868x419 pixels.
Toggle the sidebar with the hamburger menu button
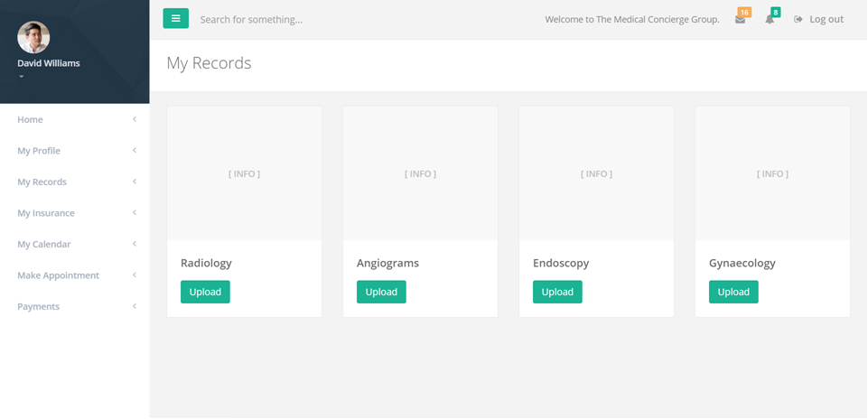(x=175, y=18)
